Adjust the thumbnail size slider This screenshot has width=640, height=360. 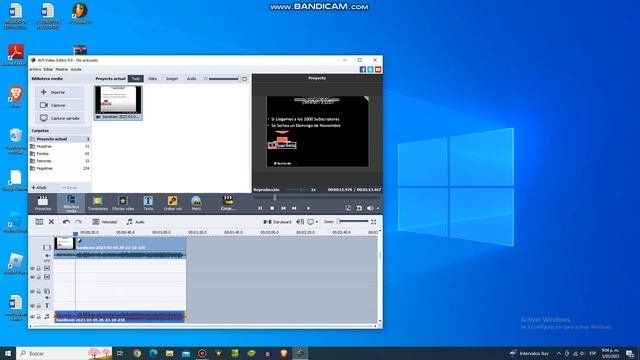[224, 79]
